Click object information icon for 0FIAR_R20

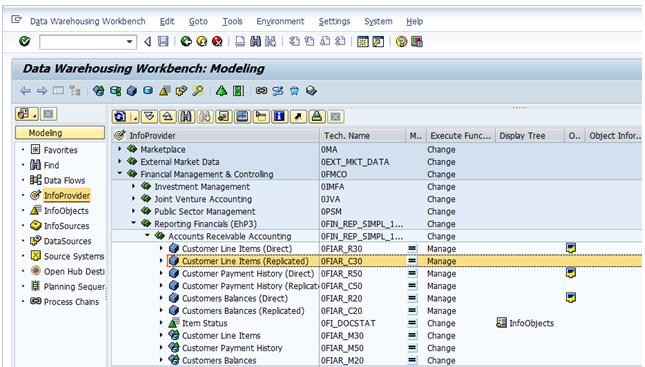pos(571,297)
